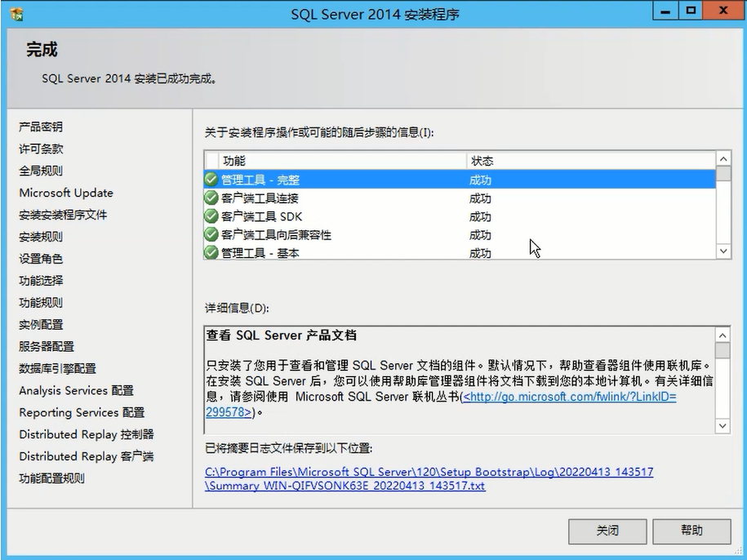Click the 关闭 button

tap(607, 531)
